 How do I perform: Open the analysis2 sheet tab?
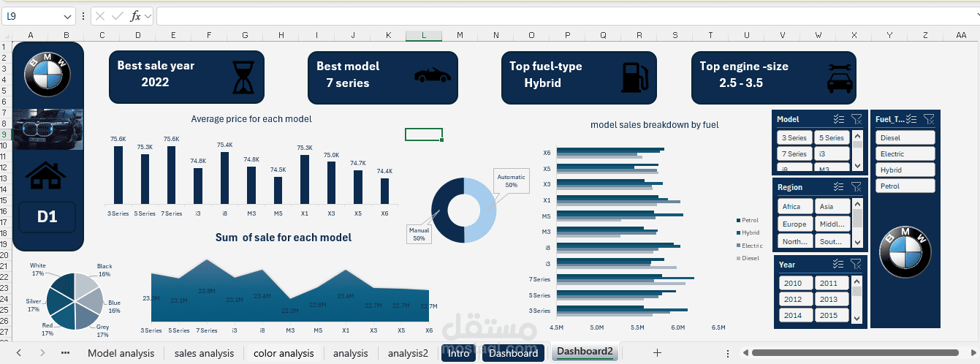(408, 353)
